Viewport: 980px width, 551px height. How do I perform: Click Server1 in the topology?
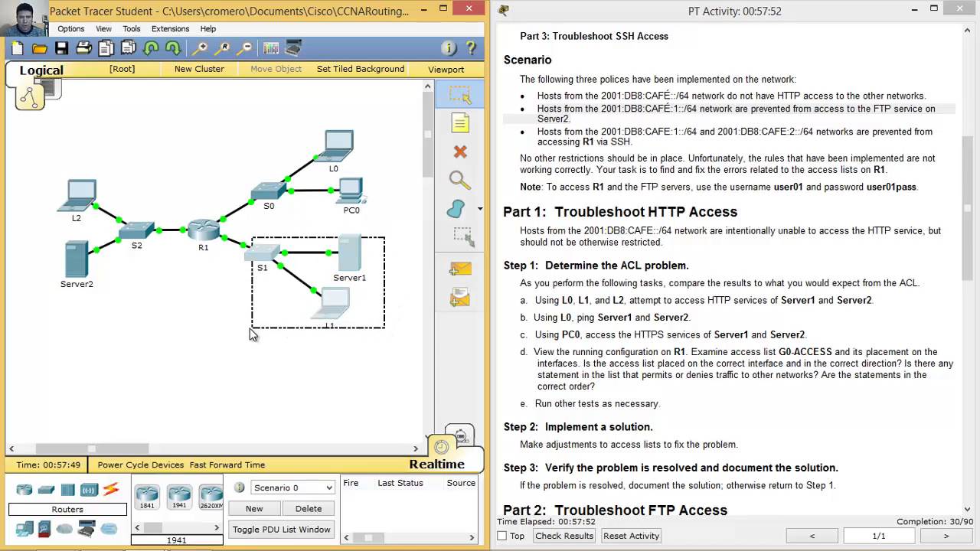tap(349, 253)
